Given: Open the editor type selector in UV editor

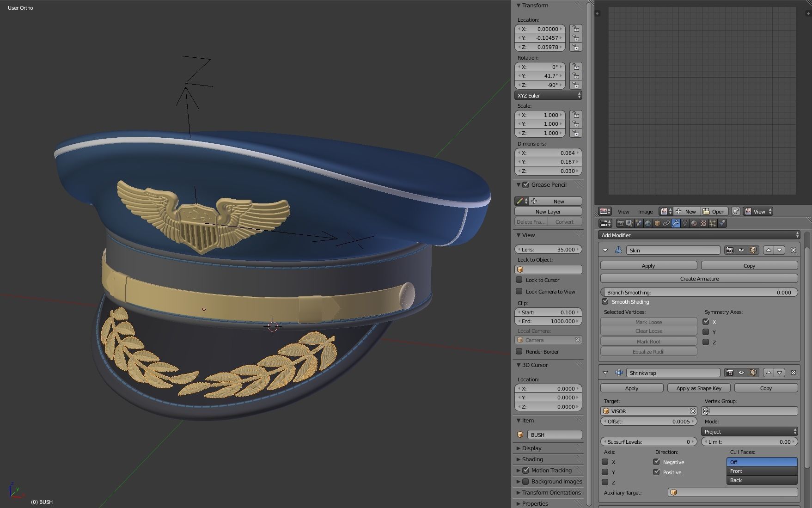Looking at the screenshot, I should pos(605,211).
